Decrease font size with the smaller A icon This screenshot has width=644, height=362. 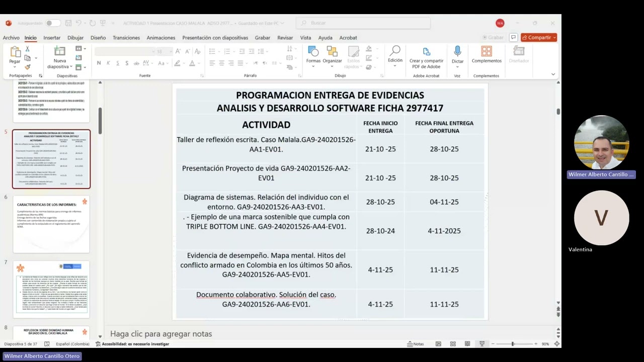(187, 51)
